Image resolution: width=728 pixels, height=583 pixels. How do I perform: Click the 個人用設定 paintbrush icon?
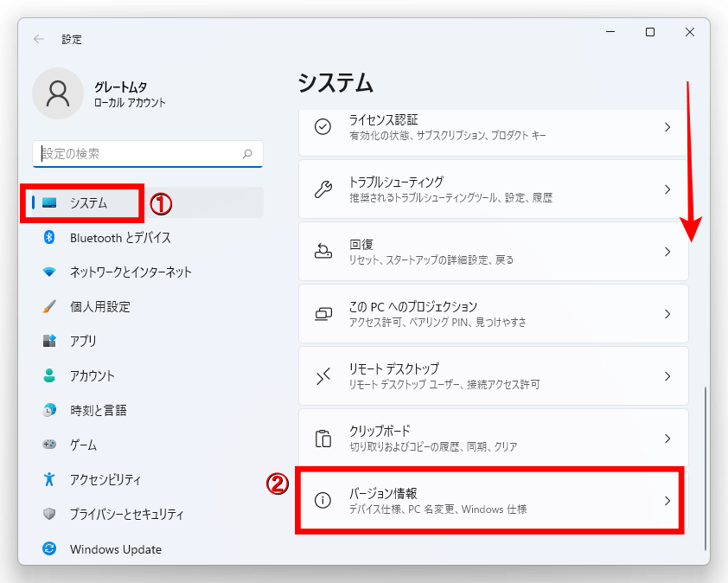click(x=49, y=306)
